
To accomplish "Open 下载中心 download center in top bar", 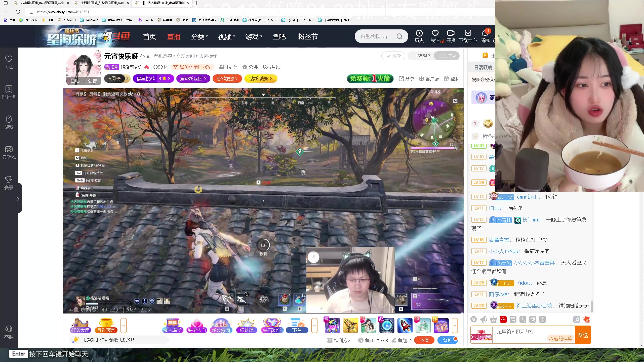I will coord(467,36).
